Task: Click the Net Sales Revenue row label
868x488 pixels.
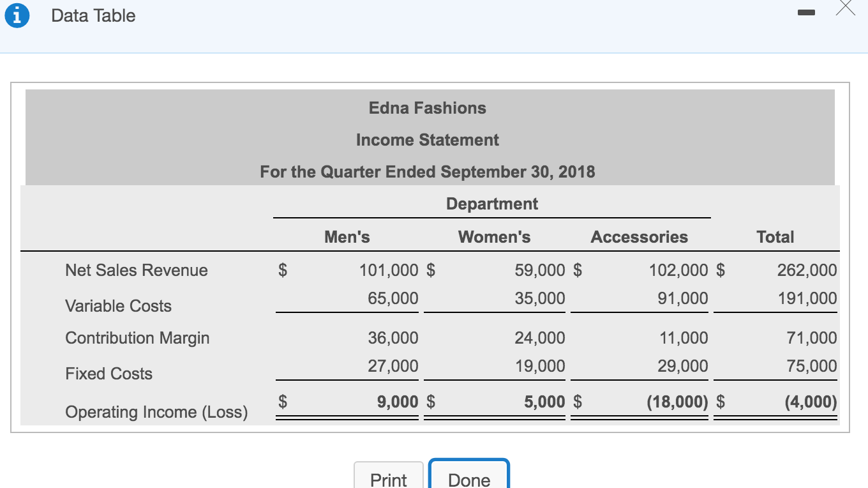Action: [136, 270]
